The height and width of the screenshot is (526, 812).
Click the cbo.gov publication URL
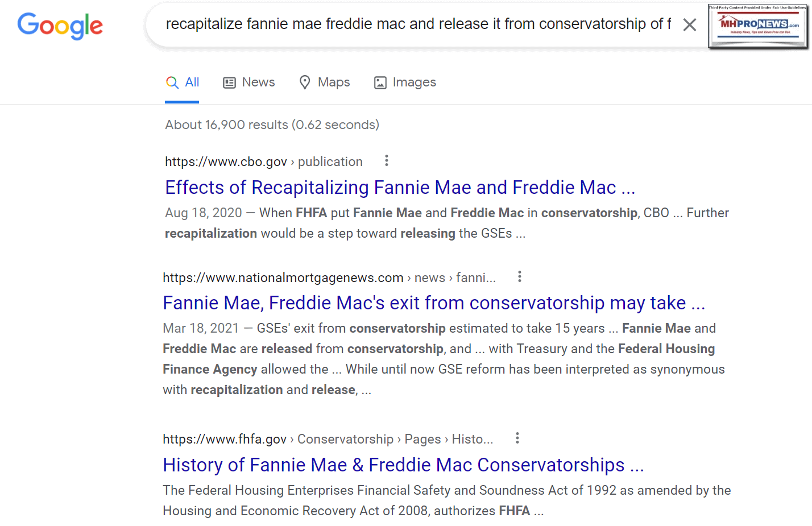coord(263,162)
